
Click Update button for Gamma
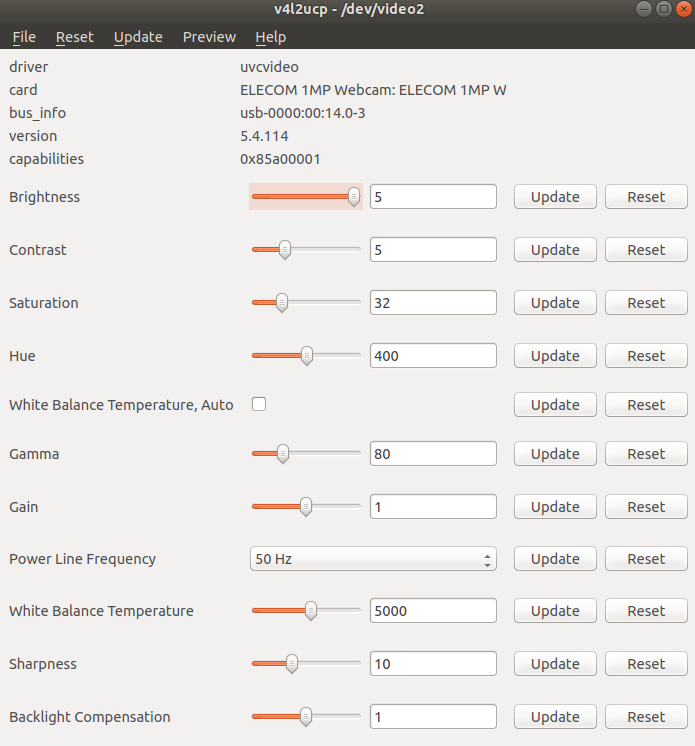tap(555, 454)
